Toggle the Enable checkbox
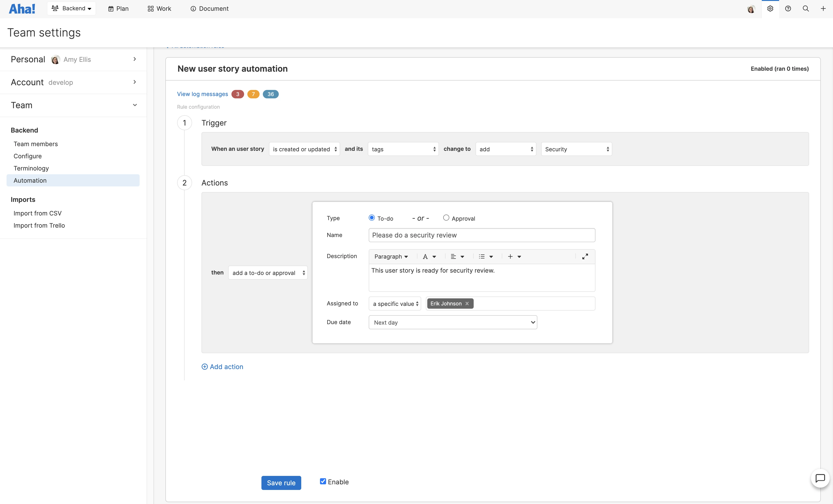 (x=323, y=481)
